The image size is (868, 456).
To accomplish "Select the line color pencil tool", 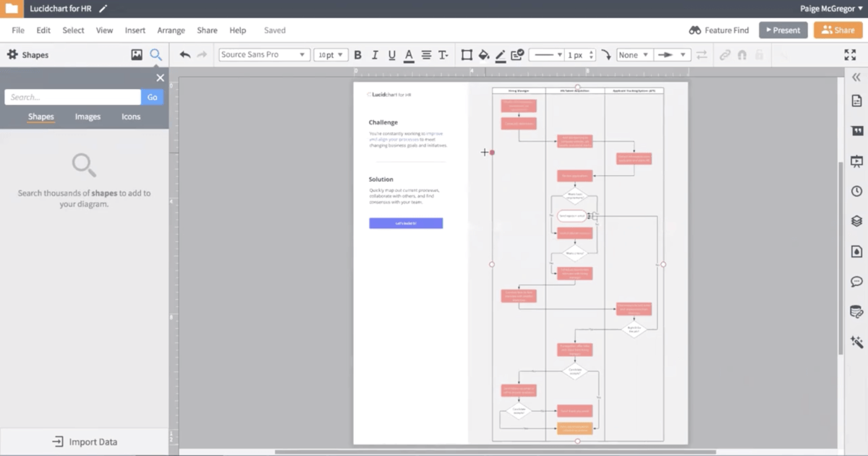I will coord(500,54).
